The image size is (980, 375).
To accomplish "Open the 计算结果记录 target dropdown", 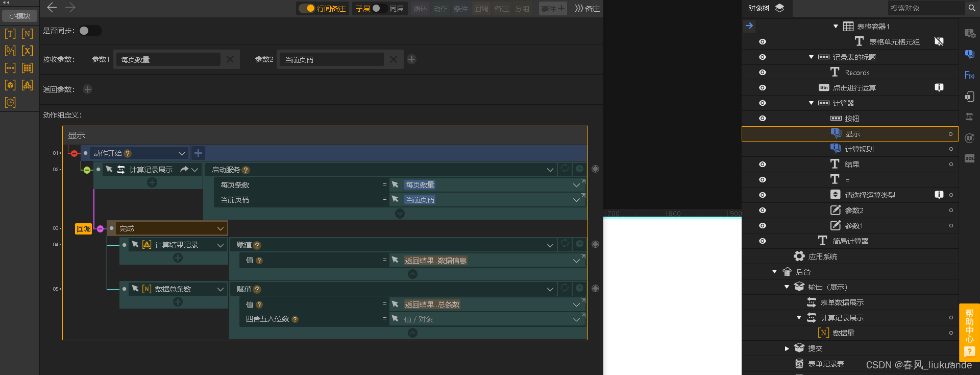I will [220, 245].
